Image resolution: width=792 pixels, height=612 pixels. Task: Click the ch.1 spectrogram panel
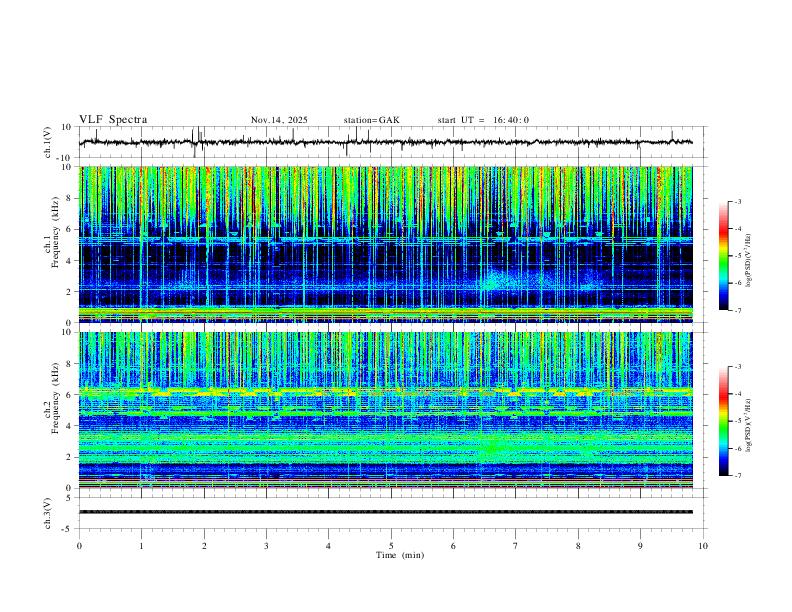tap(386, 244)
